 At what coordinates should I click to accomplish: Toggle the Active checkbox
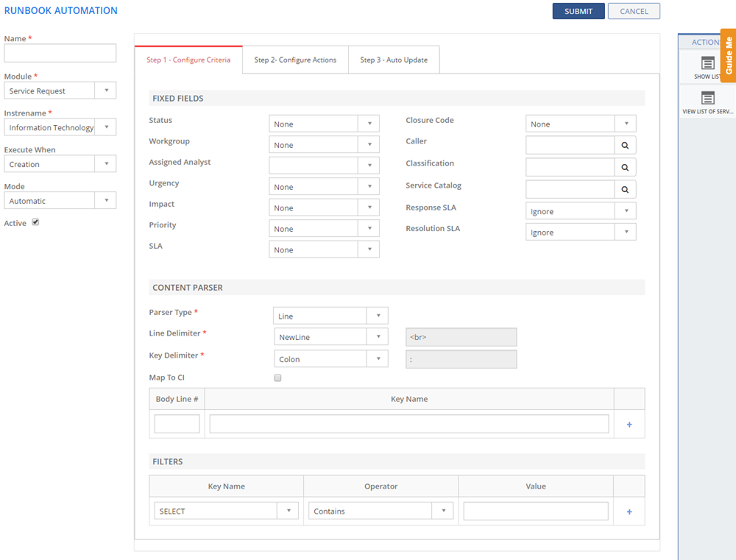[35, 222]
